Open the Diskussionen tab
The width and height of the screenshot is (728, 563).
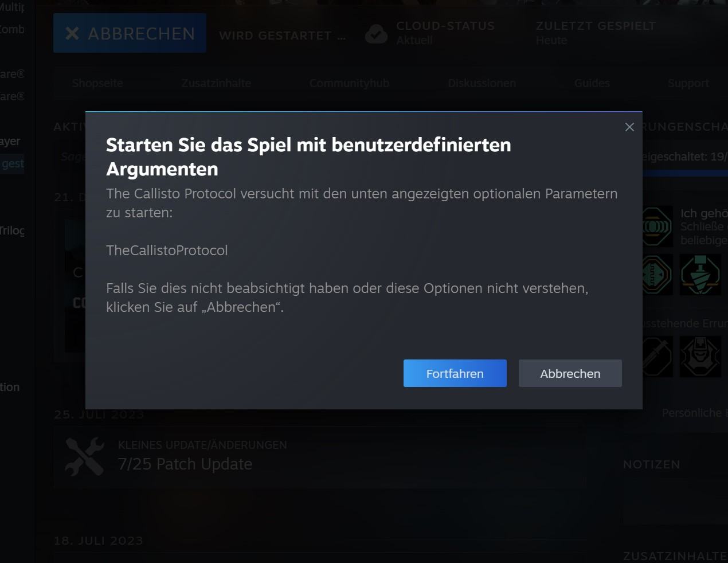(x=482, y=83)
